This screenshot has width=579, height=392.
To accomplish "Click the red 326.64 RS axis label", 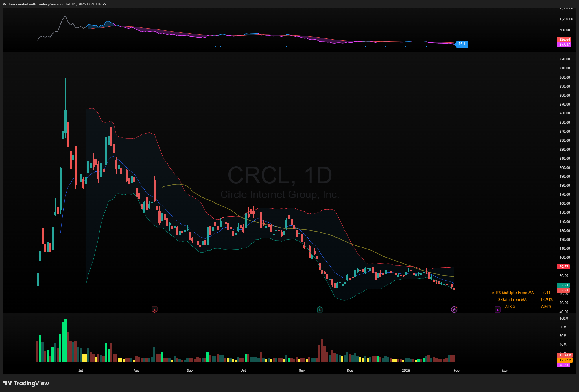I will pyautogui.click(x=564, y=40).
